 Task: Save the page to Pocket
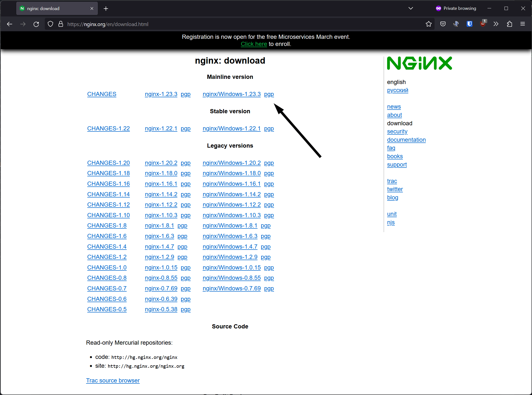point(443,24)
